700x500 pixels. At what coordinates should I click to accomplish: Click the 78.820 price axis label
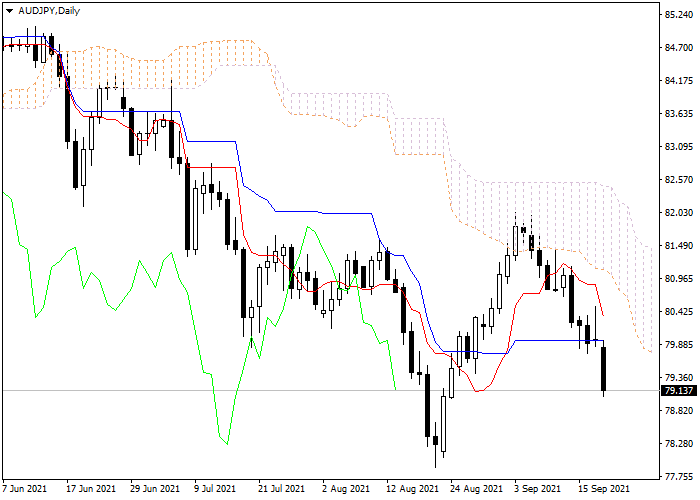(x=679, y=411)
